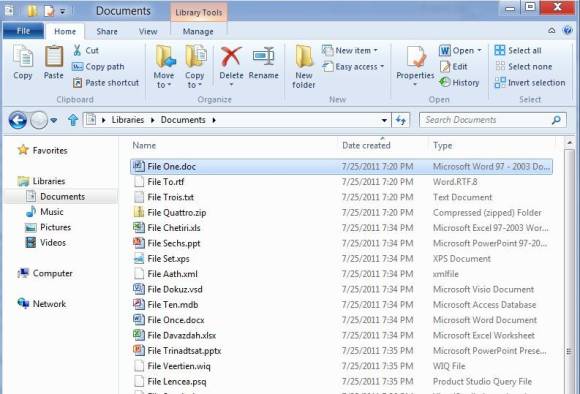Click the Library Tools contextual tab header
Screen dimensions: 580x394
tap(199, 12)
